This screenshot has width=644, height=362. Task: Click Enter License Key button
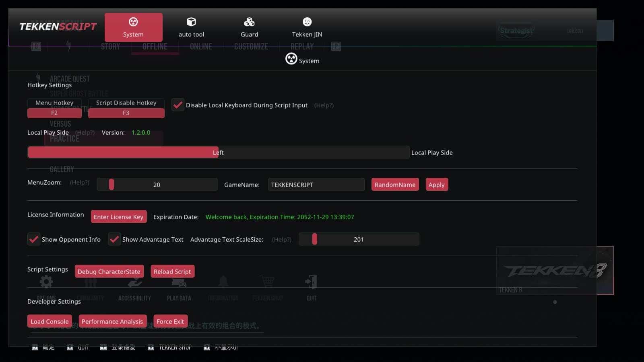pos(118,217)
